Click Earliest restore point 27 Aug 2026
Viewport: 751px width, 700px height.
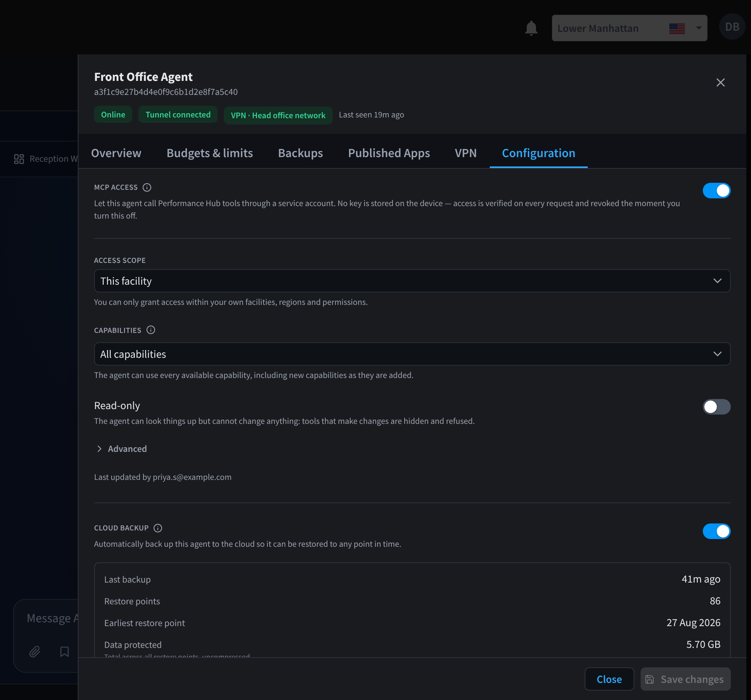693,623
